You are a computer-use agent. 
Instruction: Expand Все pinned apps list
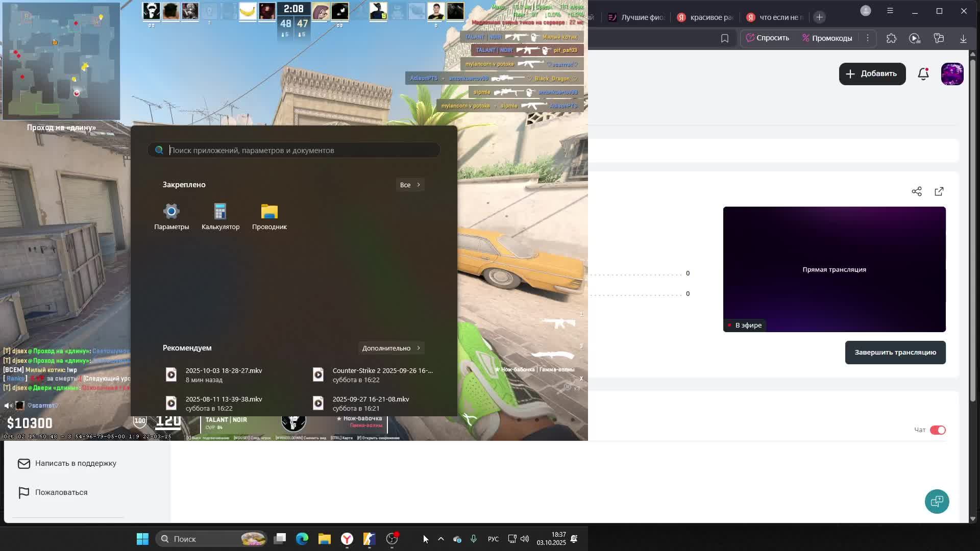(410, 185)
